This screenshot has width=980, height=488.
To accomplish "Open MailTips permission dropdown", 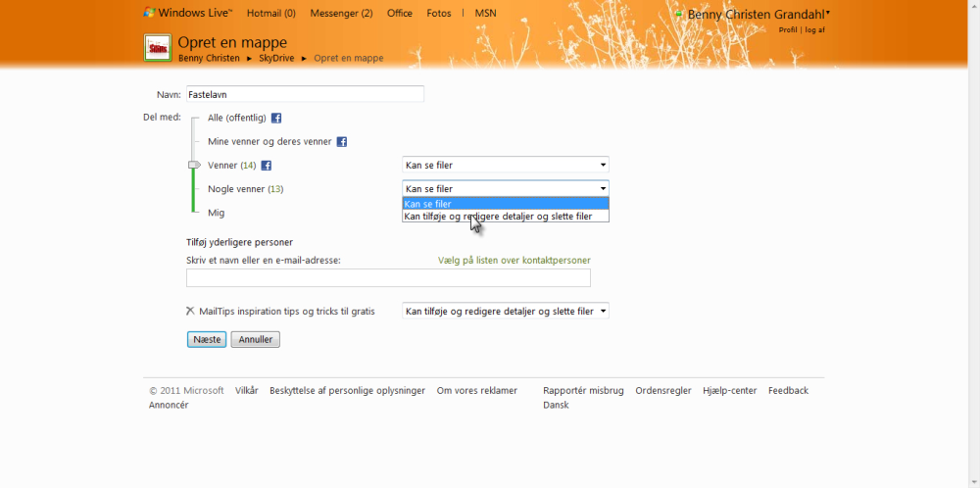I will pos(506,311).
